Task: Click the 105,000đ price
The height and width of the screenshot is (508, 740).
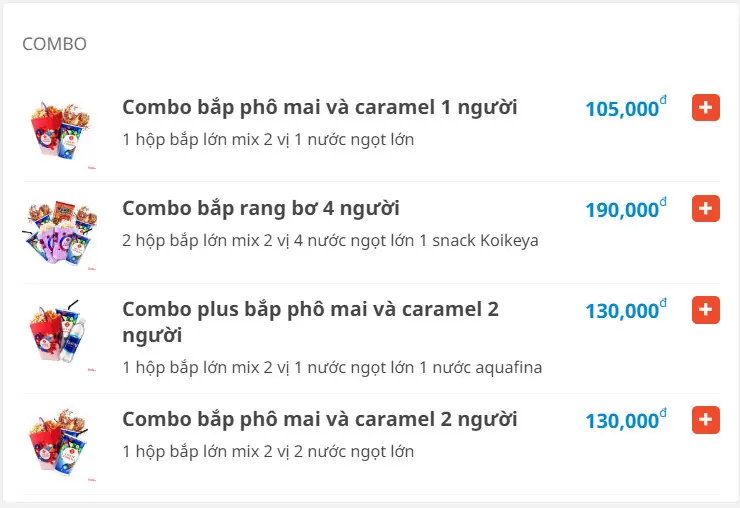Action: 622,109
